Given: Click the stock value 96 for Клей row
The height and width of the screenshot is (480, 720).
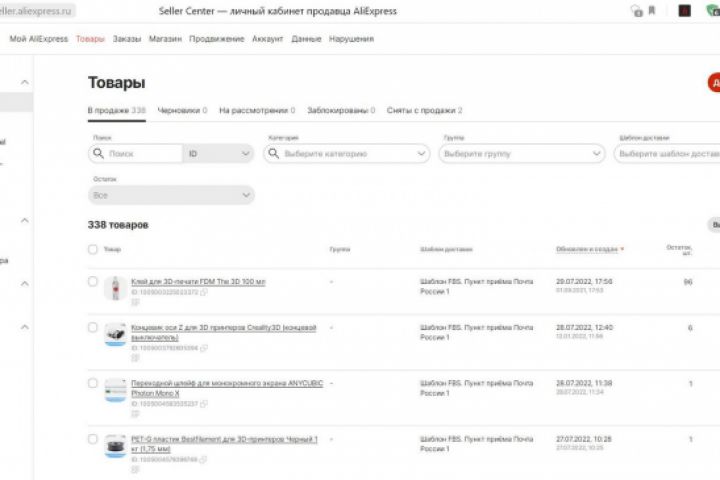Looking at the screenshot, I should coord(688,282).
